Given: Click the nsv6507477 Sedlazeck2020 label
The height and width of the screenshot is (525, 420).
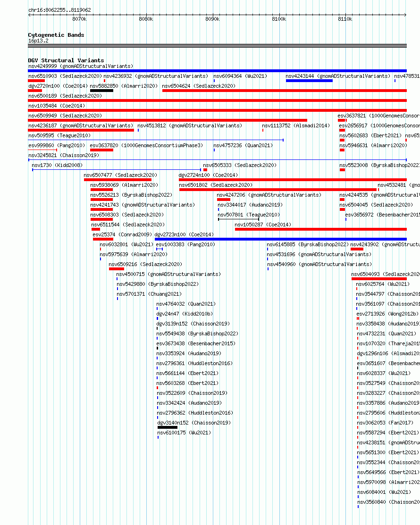Looking at the screenshot, I should point(120,175).
